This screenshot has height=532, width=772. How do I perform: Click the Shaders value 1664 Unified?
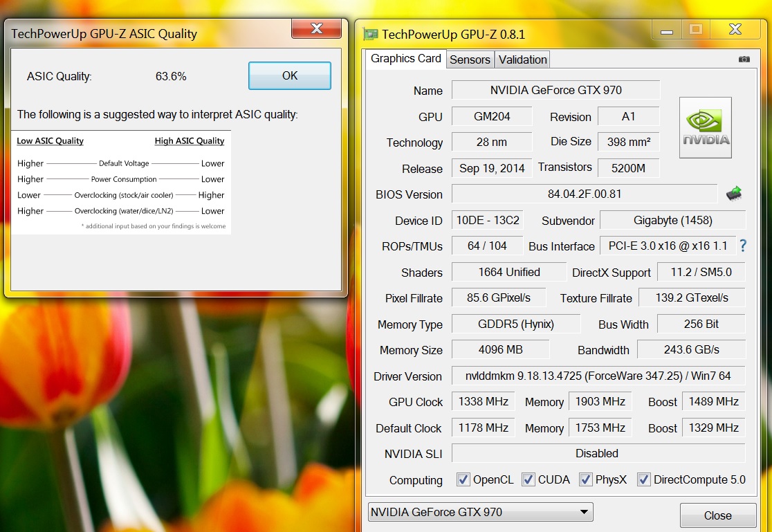(509, 273)
